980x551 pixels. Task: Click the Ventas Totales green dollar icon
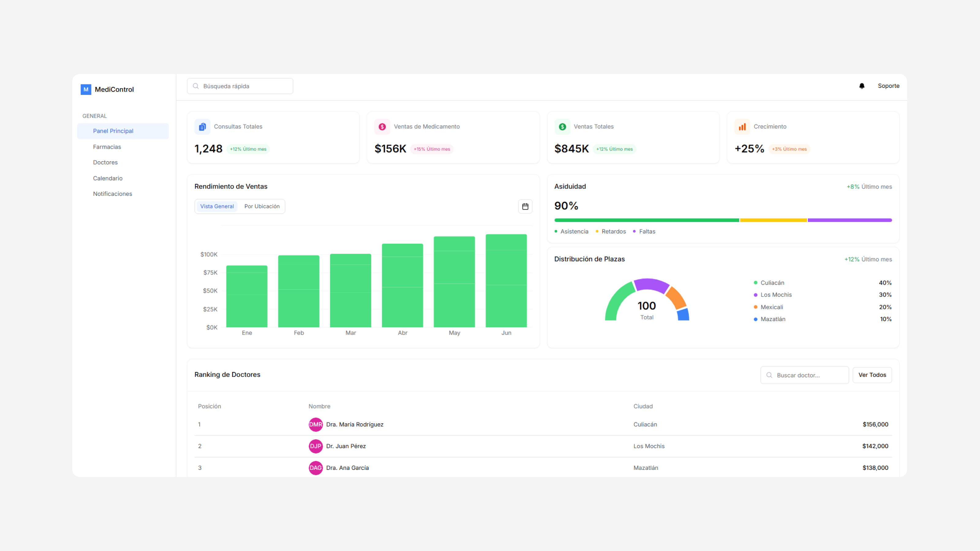click(562, 127)
